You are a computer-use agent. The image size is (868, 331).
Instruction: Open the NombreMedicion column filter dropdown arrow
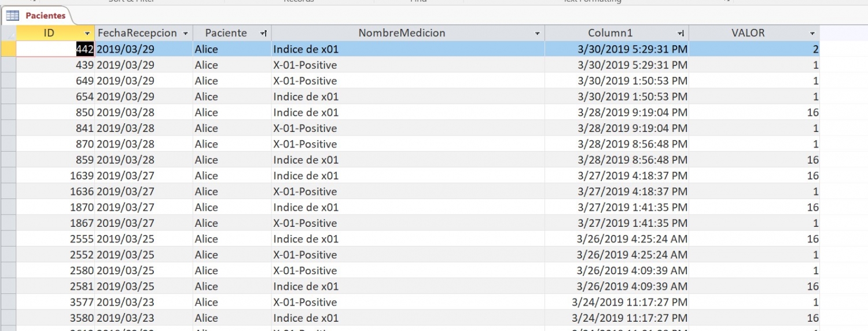click(x=538, y=34)
